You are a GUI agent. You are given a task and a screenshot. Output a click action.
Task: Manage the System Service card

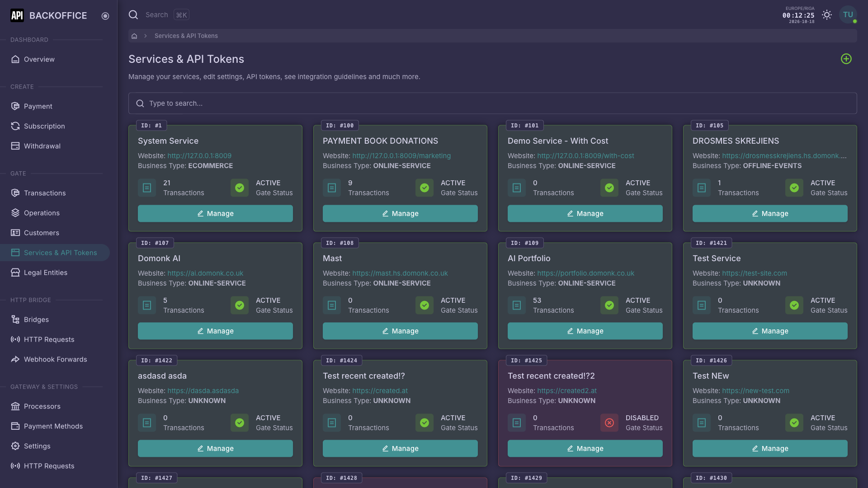pos(215,213)
